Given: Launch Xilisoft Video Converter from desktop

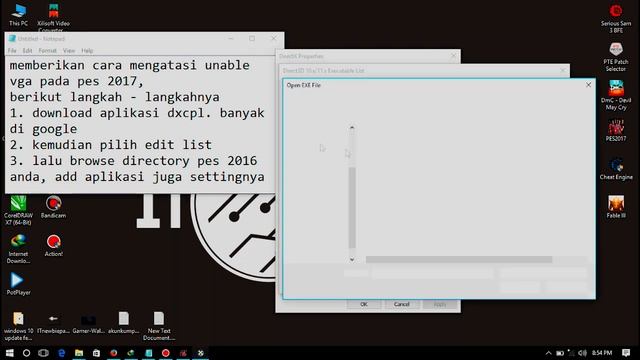Looking at the screenshot, I should 53,17.
